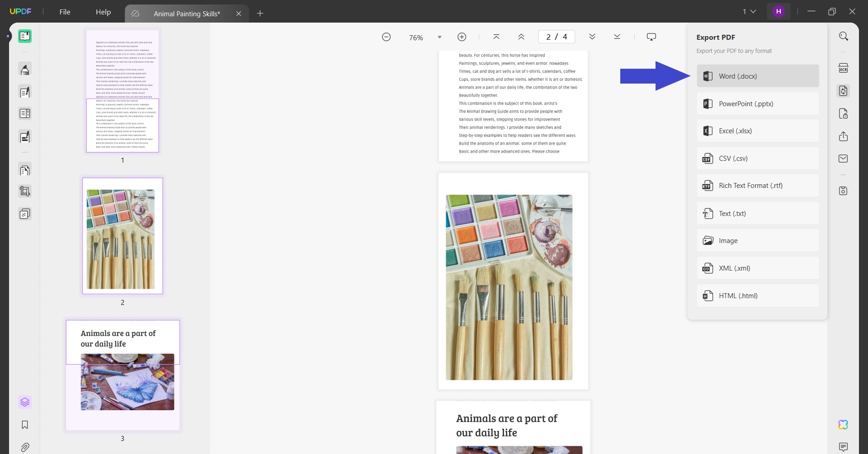The height and width of the screenshot is (454, 868).
Task: Export the PDF to PowerPoint (.pptx)
Action: pos(758,103)
